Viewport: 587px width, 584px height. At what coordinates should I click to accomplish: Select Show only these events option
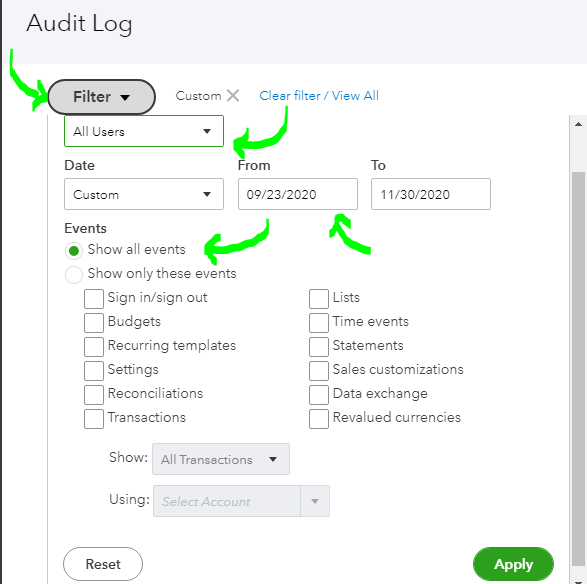click(74, 274)
